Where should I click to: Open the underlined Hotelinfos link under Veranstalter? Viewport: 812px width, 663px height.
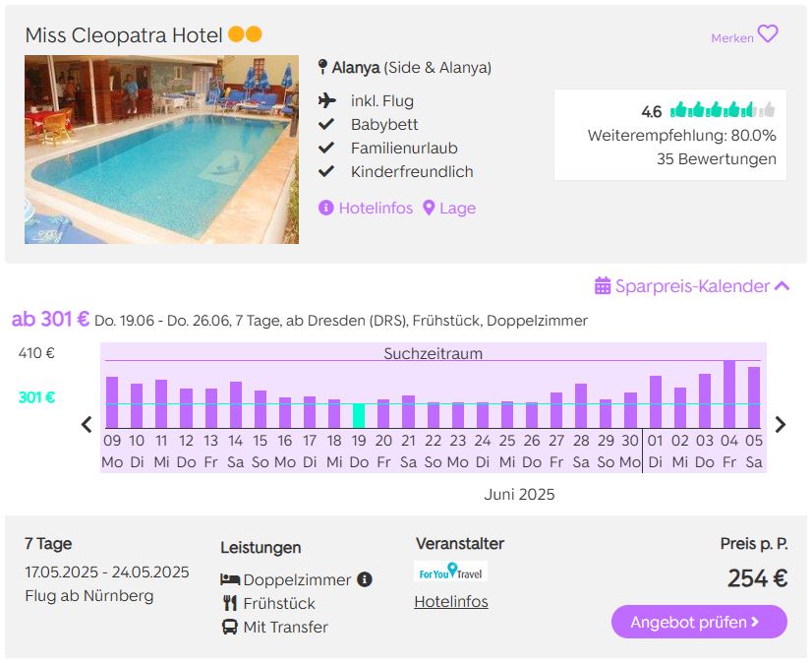(451, 601)
